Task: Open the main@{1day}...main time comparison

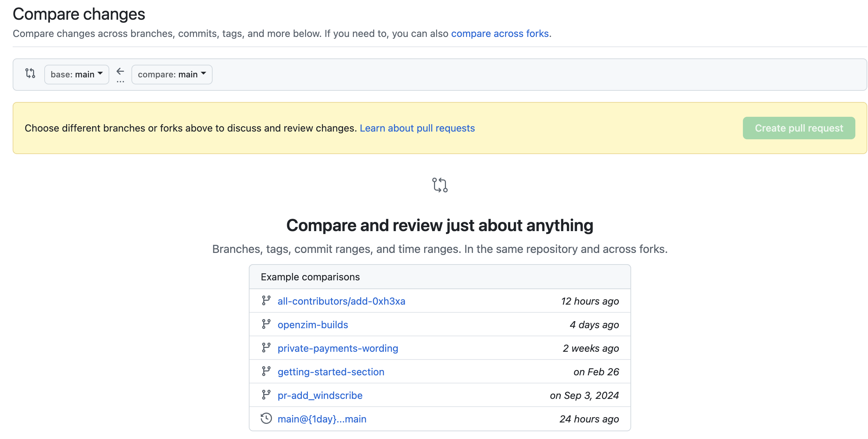Action: click(x=322, y=419)
